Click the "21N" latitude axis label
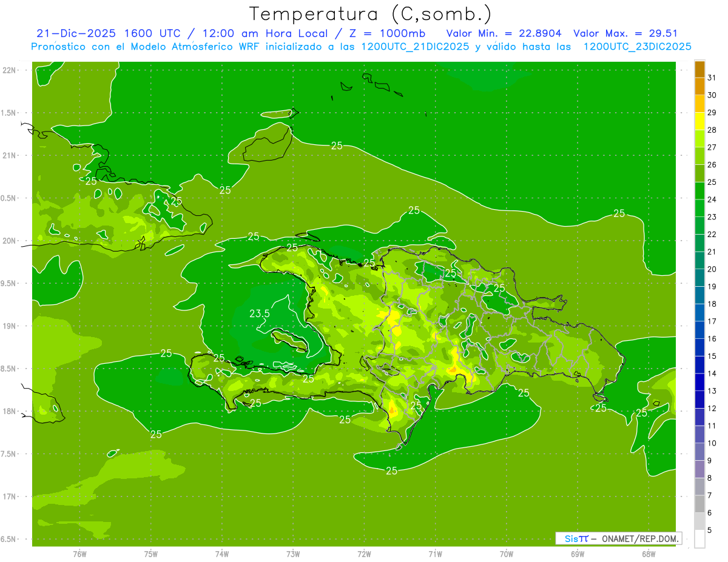Image resolution: width=728 pixels, height=562 pixels. [10, 155]
